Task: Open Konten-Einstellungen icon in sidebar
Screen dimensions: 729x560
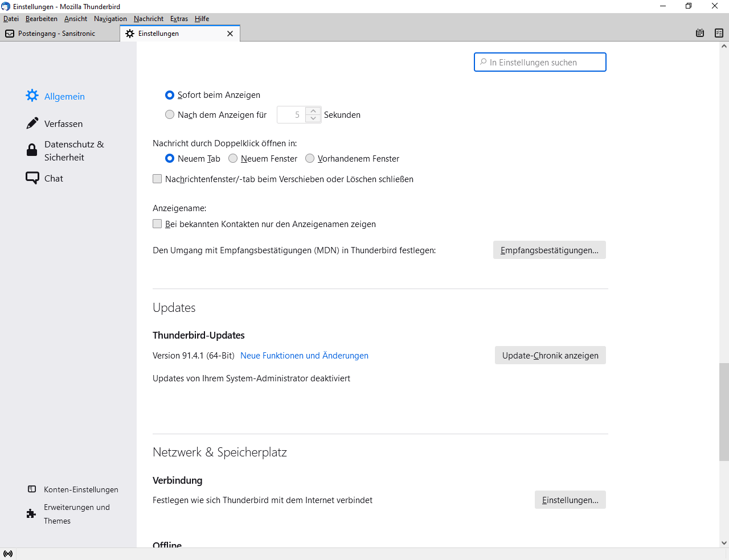Action: tap(32, 489)
